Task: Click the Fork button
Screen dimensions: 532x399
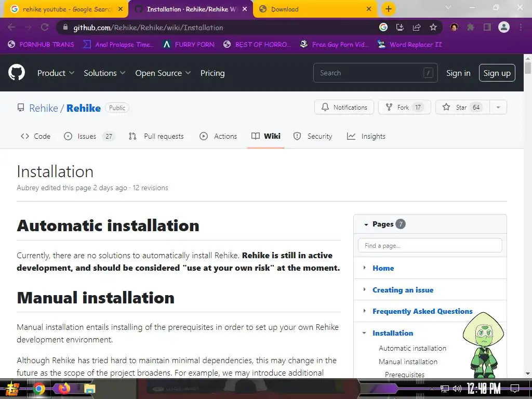Action: (404, 107)
